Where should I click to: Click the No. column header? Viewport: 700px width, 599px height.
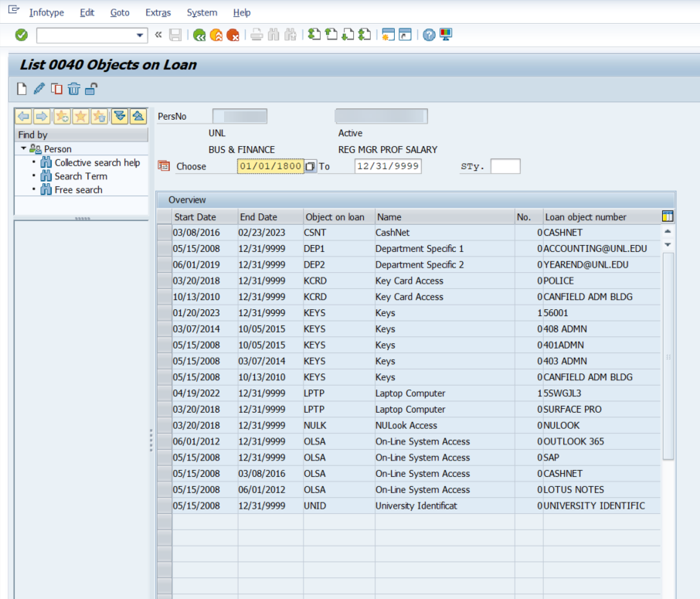point(529,217)
